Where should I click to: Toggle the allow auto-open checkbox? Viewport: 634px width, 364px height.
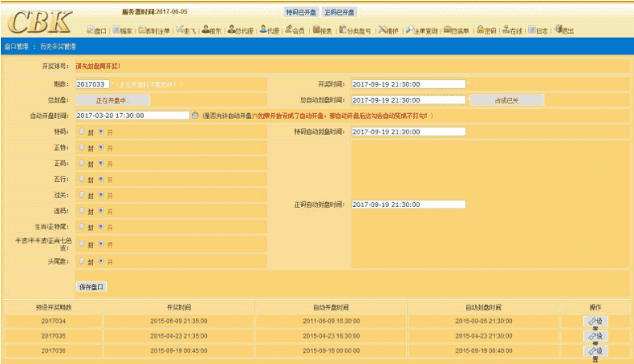tap(195, 115)
